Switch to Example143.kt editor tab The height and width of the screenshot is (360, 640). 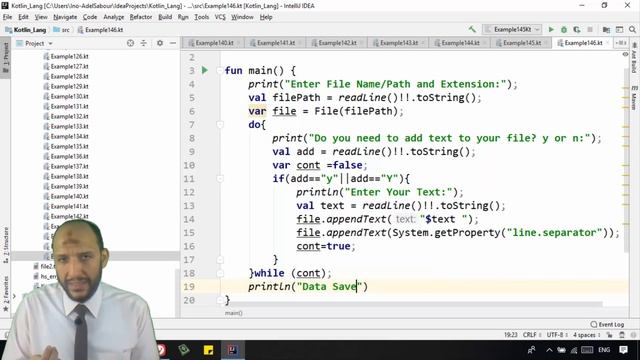point(398,43)
